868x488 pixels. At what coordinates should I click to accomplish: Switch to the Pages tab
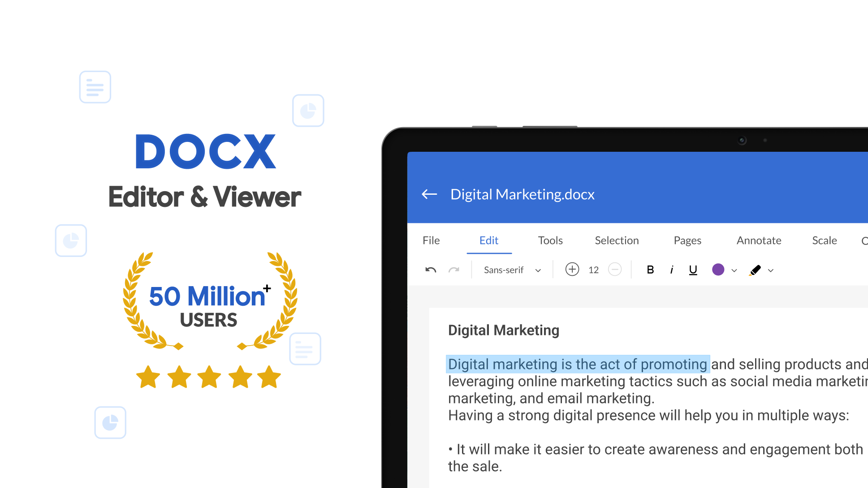pos(687,240)
